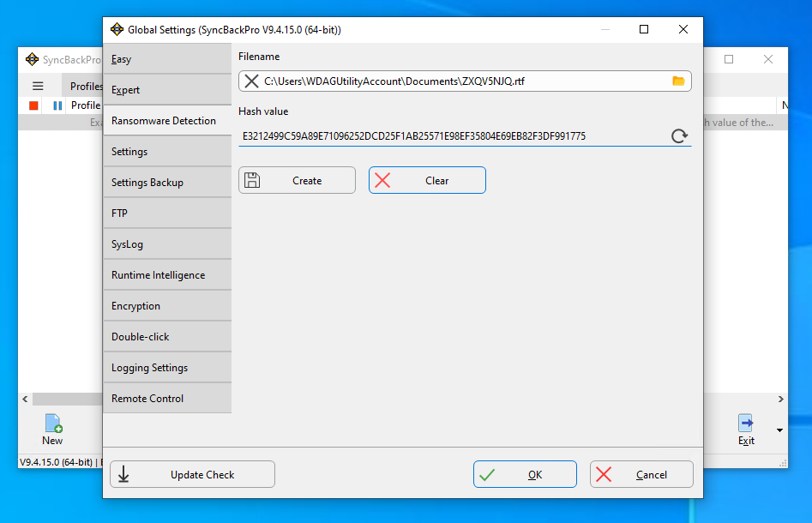Select the Double-click tab
812x523 pixels.
click(167, 337)
